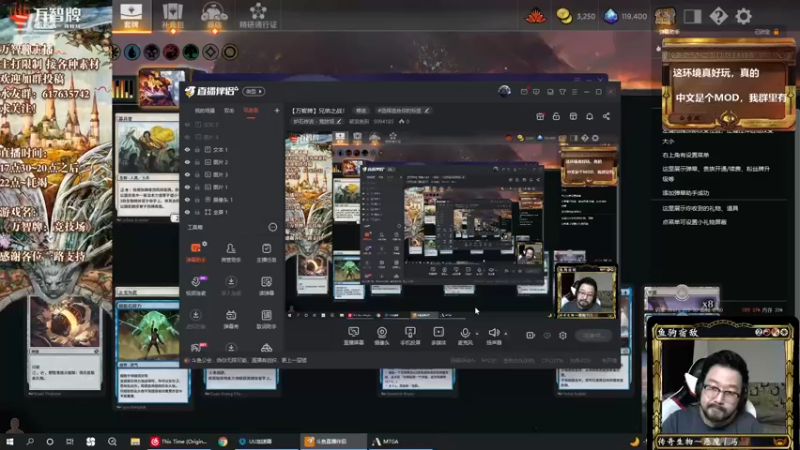Open the 精研通行证 mastery pass tab

click(258, 15)
